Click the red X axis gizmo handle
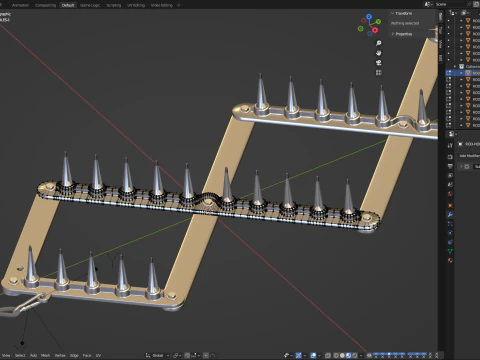This screenshot has width=480, height=360. point(375,30)
